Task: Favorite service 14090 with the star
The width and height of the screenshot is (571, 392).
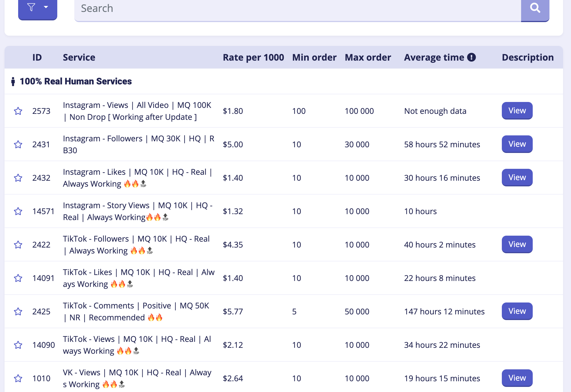Action: tap(18, 345)
